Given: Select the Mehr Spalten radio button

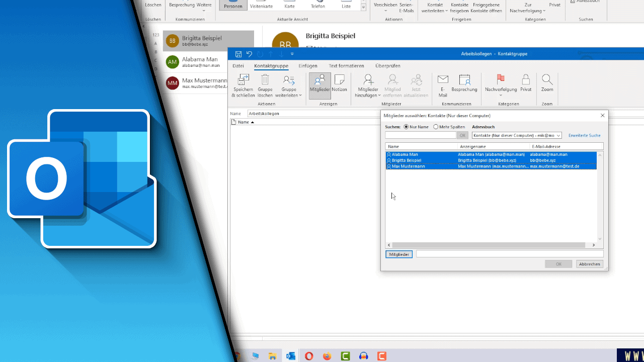Looking at the screenshot, I should coord(436,127).
